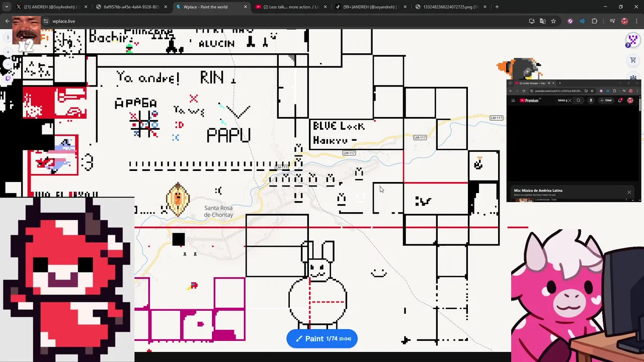The image size is (644, 362).
Task: Click YouTube voice search microphone
Action: tap(591, 101)
